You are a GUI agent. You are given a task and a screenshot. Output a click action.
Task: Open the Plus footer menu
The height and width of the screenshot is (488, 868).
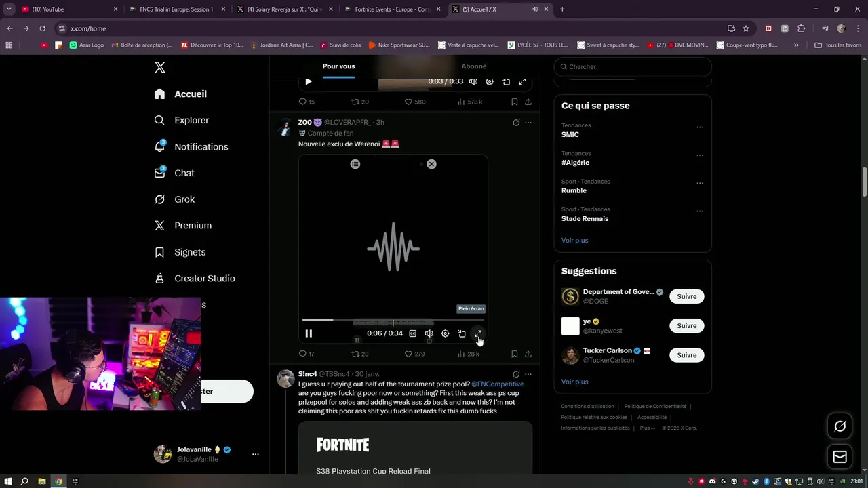647,428
